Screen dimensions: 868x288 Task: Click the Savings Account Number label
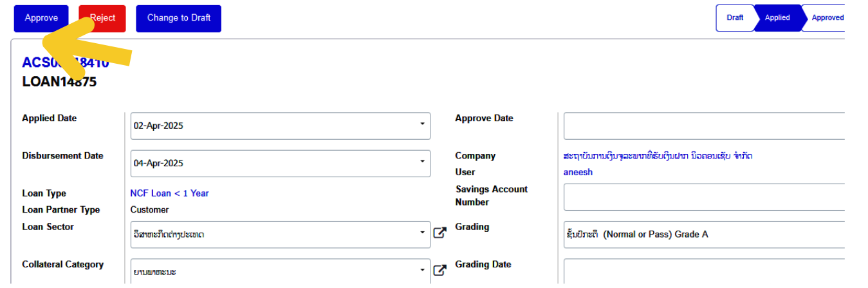tap(492, 196)
